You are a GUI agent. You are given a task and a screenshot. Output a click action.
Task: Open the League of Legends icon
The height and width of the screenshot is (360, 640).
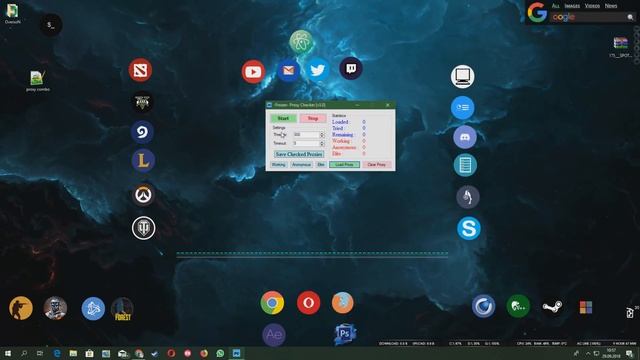pos(143,160)
